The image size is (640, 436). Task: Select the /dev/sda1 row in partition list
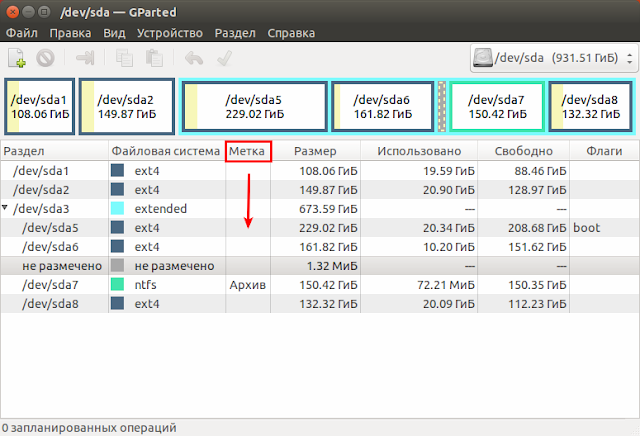(320, 171)
